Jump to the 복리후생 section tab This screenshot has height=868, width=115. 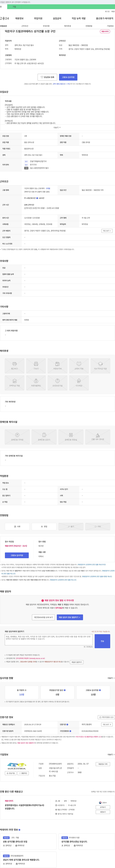[67, 26]
